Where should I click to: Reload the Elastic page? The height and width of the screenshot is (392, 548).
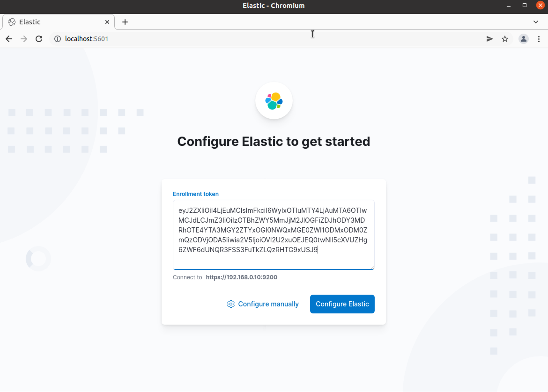[39, 39]
